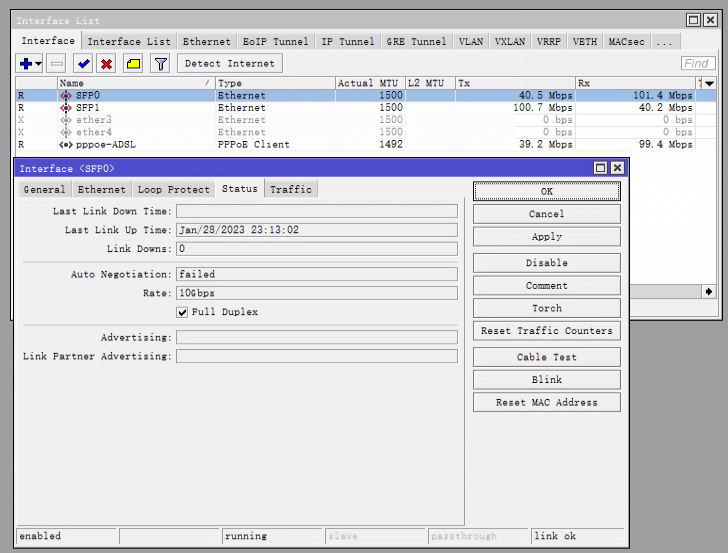This screenshot has height=553, width=728.
Task: Click the Find search field
Action: (698, 63)
